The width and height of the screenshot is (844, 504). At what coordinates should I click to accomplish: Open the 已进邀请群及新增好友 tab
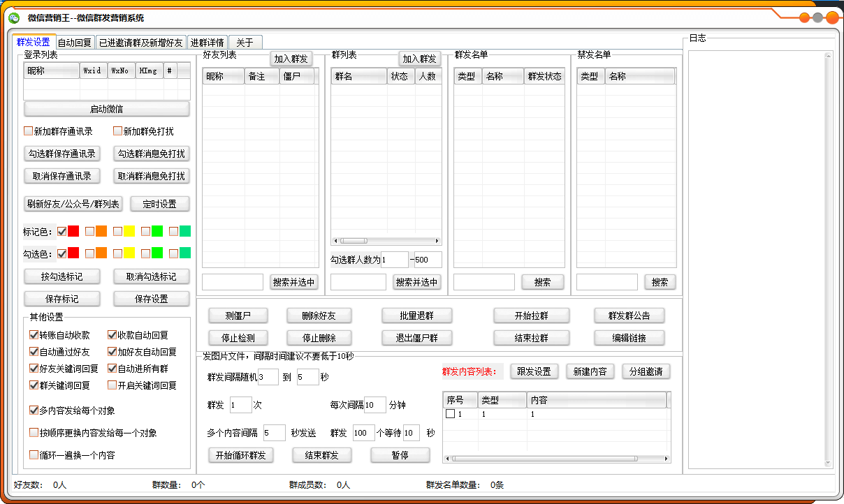coord(141,42)
